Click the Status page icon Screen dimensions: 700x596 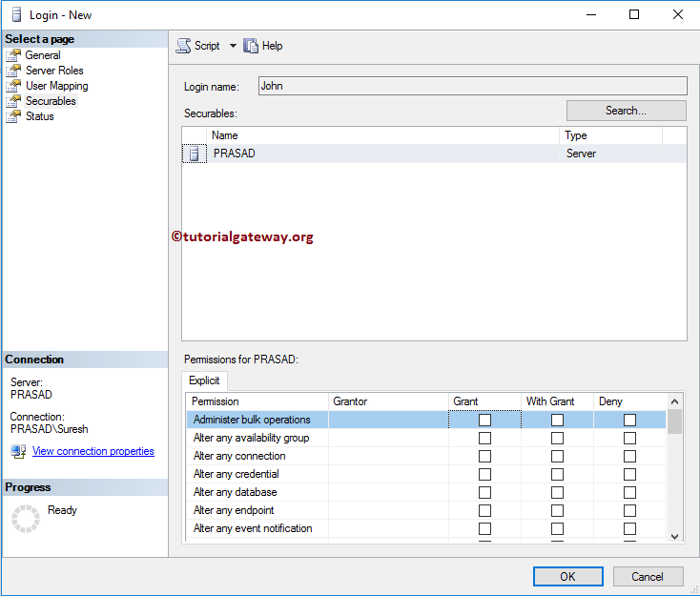pyautogui.click(x=13, y=116)
